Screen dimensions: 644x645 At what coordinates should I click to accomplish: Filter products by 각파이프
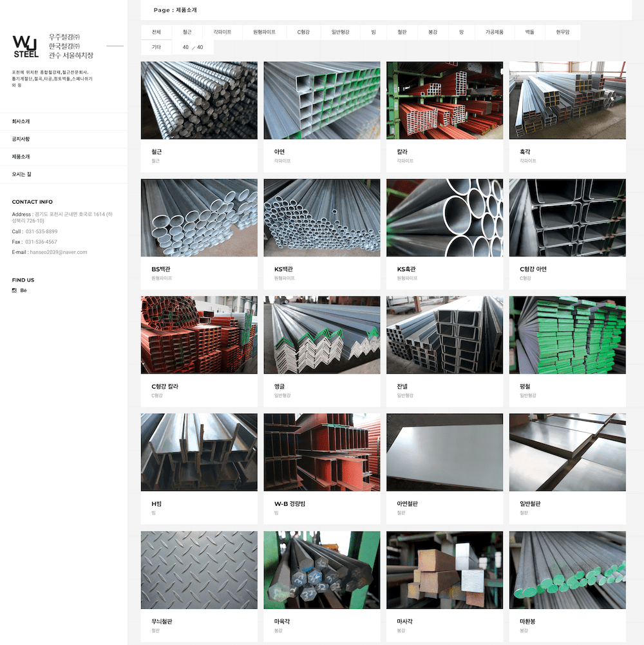(222, 32)
